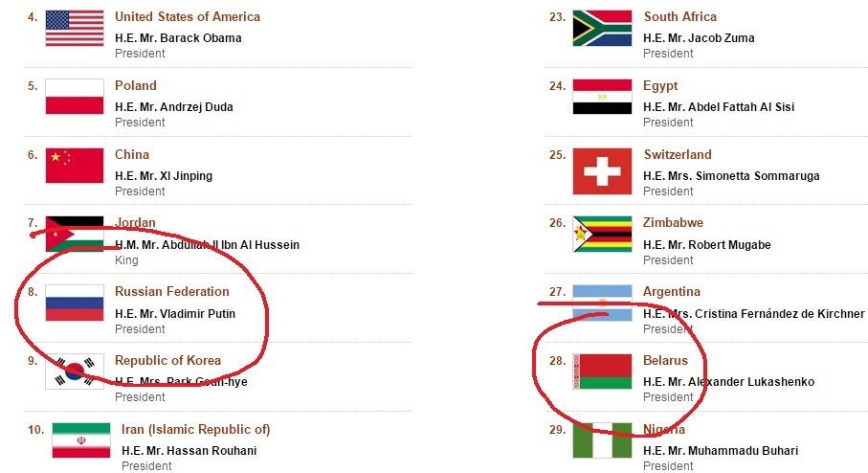The width and height of the screenshot is (868, 473).
Task: Open the Russian Federation link
Action: (x=171, y=291)
